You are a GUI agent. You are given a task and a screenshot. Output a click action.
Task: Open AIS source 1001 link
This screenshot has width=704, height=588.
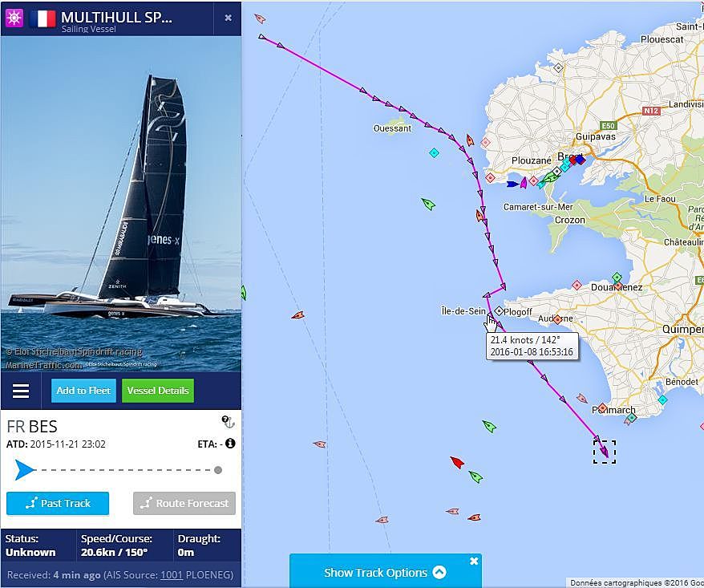(172, 575)
